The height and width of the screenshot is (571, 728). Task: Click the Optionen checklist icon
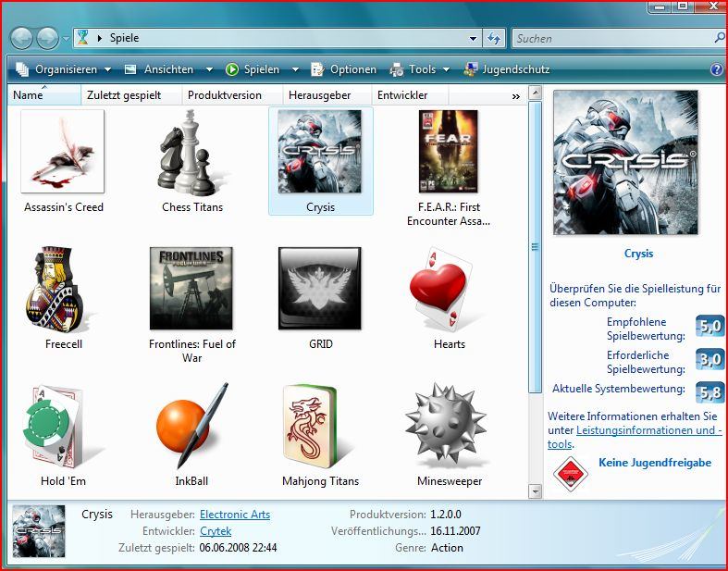317,69
